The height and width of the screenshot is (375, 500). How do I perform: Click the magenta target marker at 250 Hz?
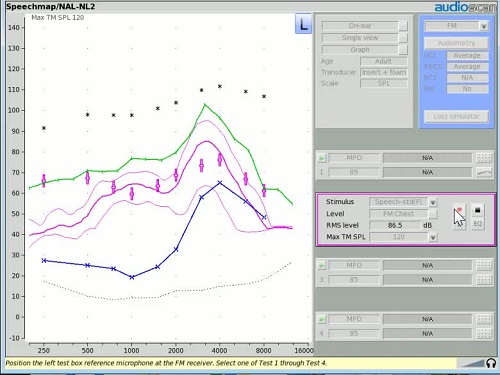(x=44, y=181)
